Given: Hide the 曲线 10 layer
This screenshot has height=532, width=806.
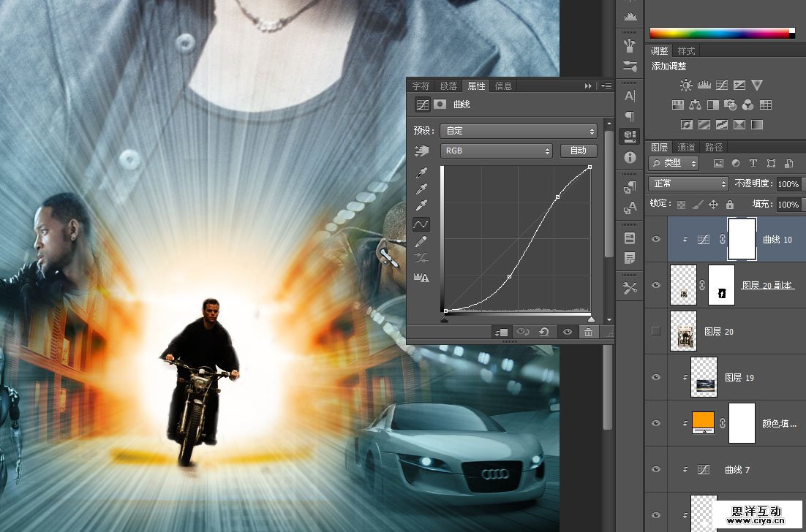Looking at the screenshot, I should click(x=656, y=239).
